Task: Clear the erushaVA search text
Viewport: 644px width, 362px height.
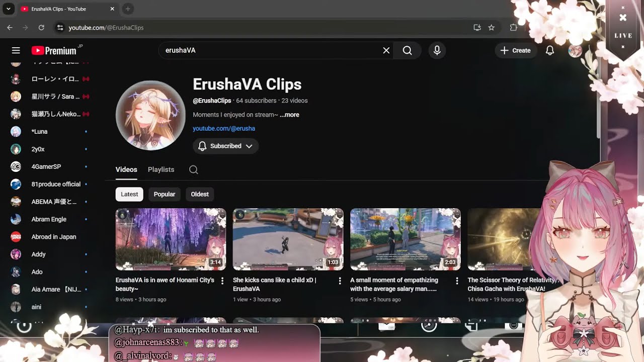Action: [386, 50]
